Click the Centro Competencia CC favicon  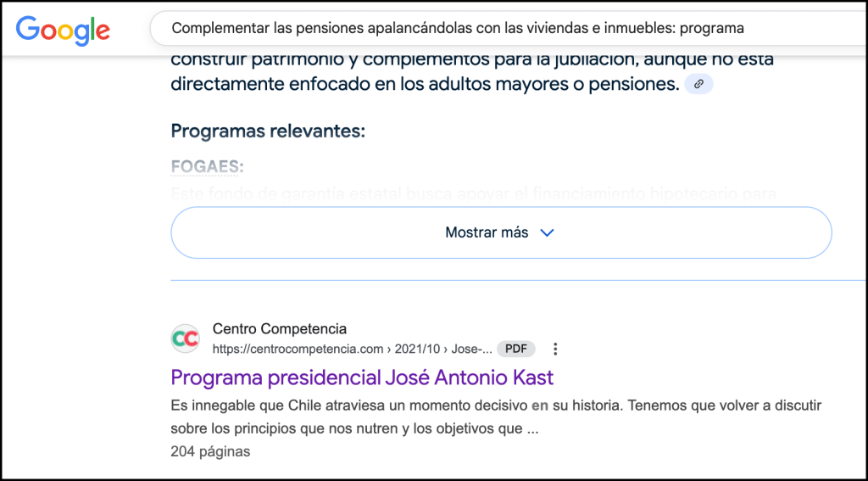pyautogui.click(x=185, y=338)
